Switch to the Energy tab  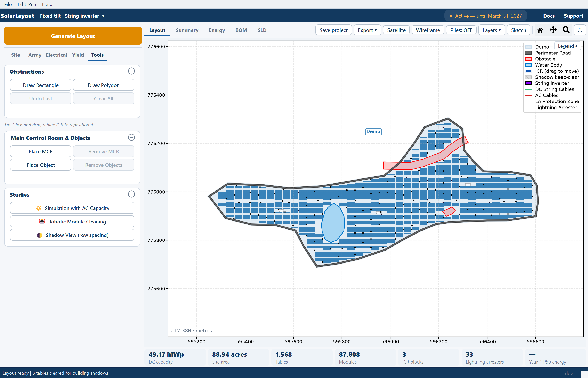point(217,30)
